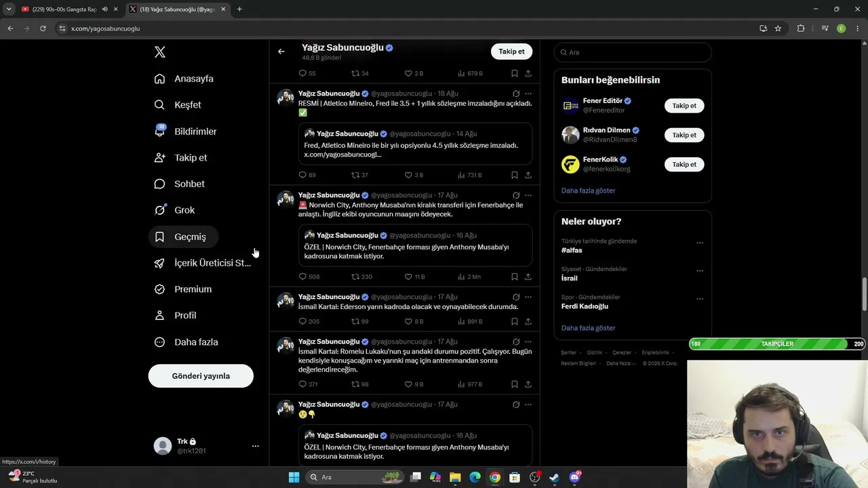The width and height of the screenshot is (868, 488).
Task: Bookmark the Norwich City Musaba tweet
Action: click(x=514, y=277)
